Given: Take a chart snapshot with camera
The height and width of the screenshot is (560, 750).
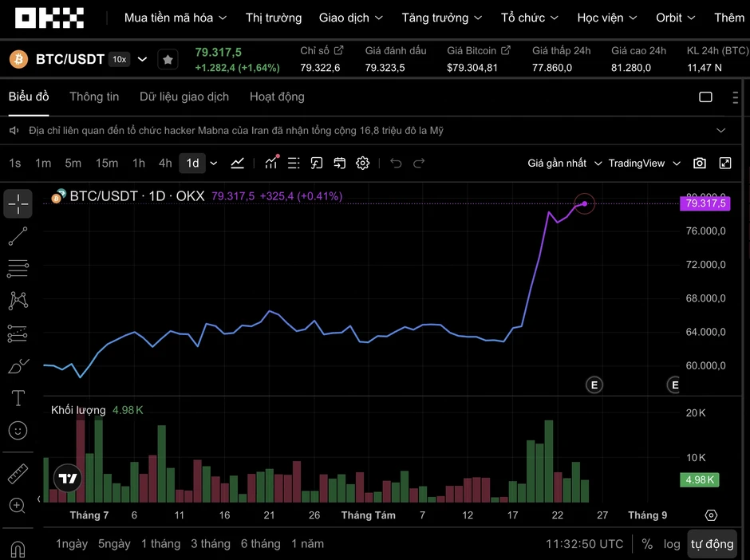Looking at the screenshot, I should 700,163.
